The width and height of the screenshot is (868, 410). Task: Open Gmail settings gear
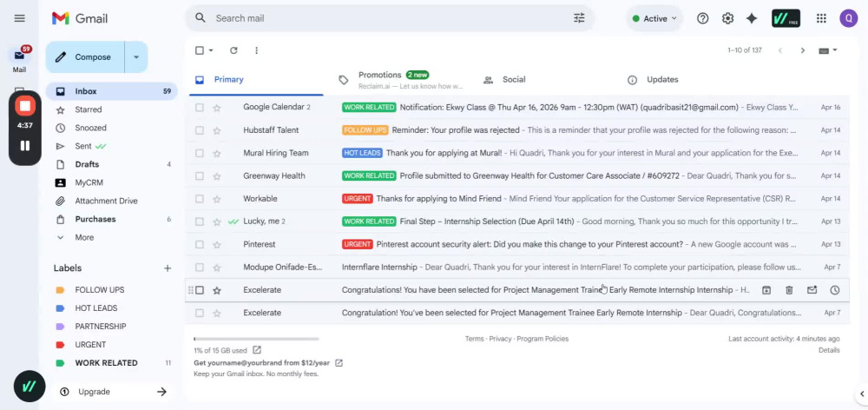727,18
